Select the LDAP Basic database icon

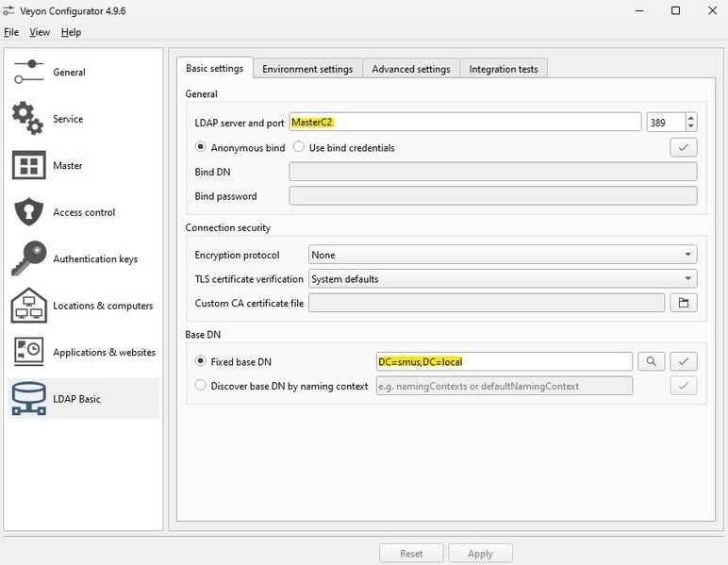coord(29,398)
